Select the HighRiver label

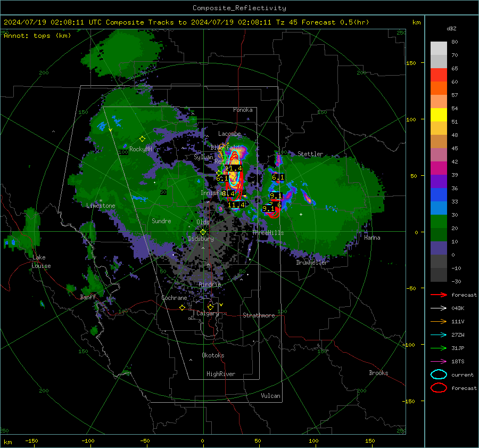(x=221, y=374)
